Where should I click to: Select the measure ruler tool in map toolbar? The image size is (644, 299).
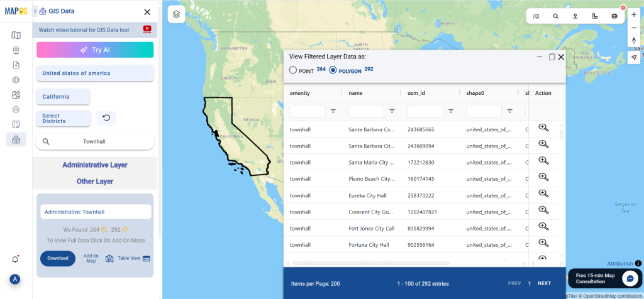595,16
